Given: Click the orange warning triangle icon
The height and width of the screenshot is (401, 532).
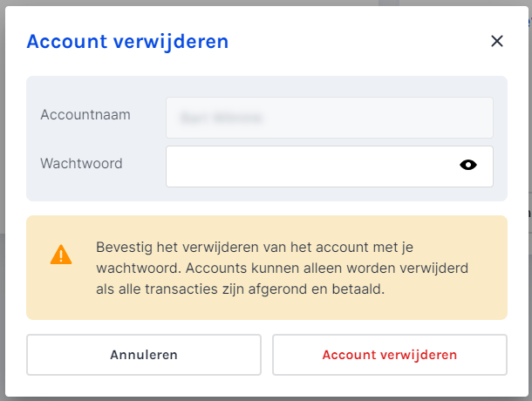Looking at the screenshot, I should click(61, 255).
